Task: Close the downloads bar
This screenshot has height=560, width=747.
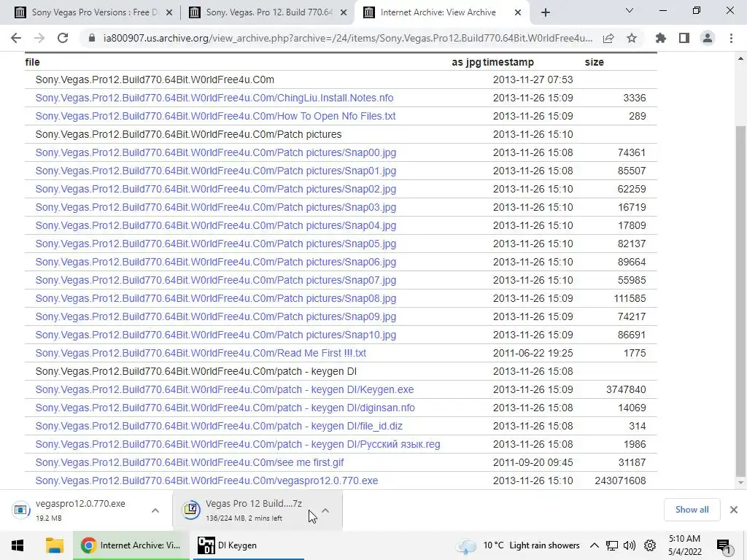Action: click(734, 510)
